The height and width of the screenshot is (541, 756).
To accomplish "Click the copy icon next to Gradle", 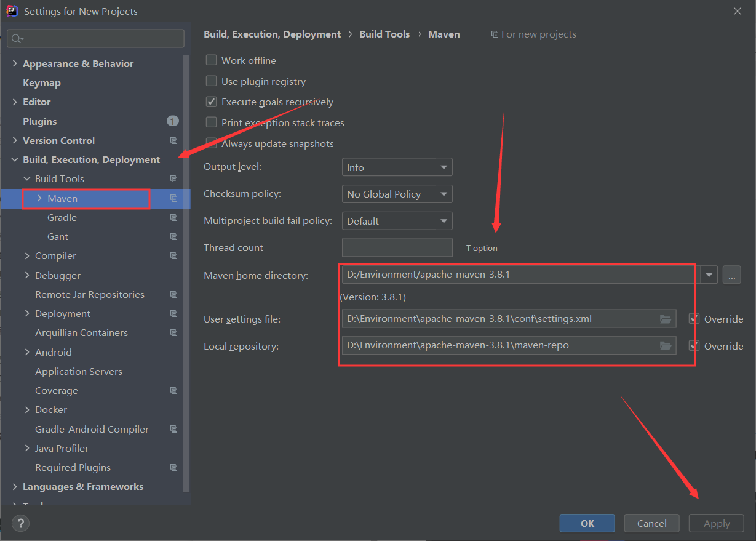I will click(x=173, y=217).
